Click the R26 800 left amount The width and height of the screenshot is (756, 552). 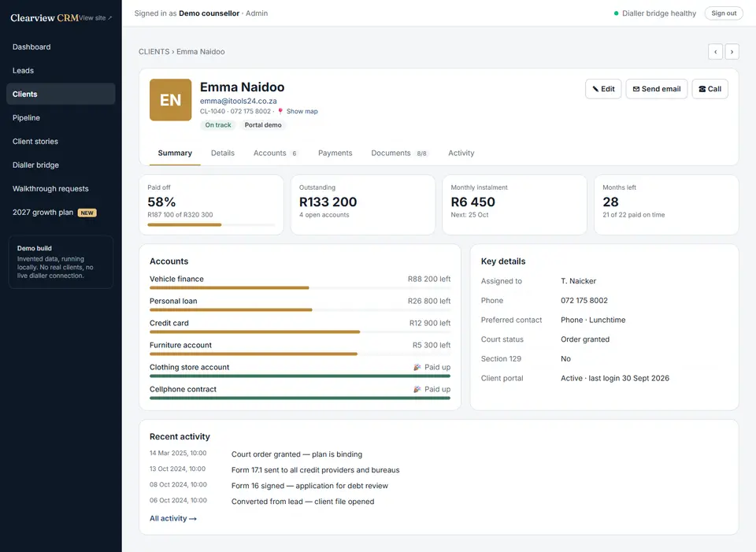tap(429, 302)
